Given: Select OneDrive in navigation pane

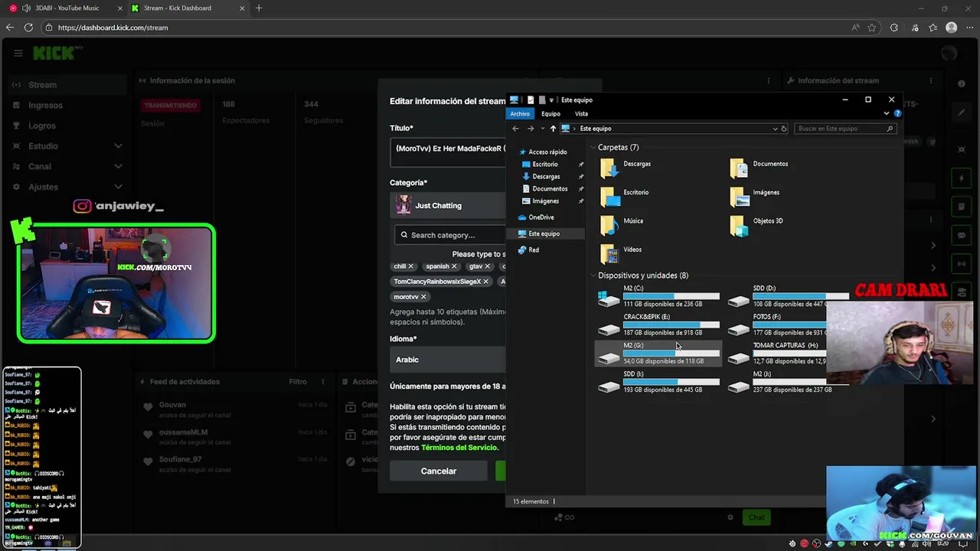Looking at the screenshot, I should 536,217.
